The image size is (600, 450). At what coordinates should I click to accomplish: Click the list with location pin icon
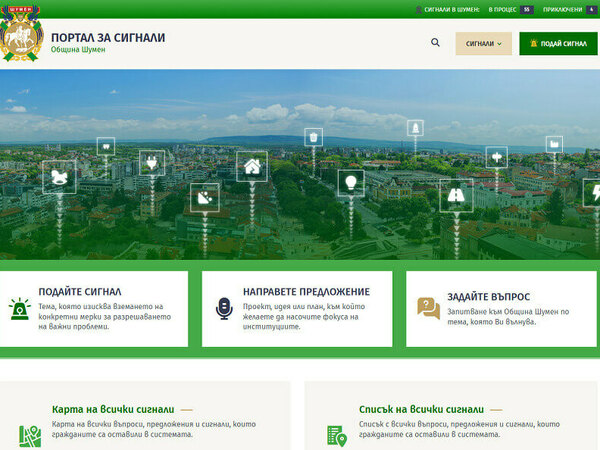pyautogui.click(x=337, y=436)
